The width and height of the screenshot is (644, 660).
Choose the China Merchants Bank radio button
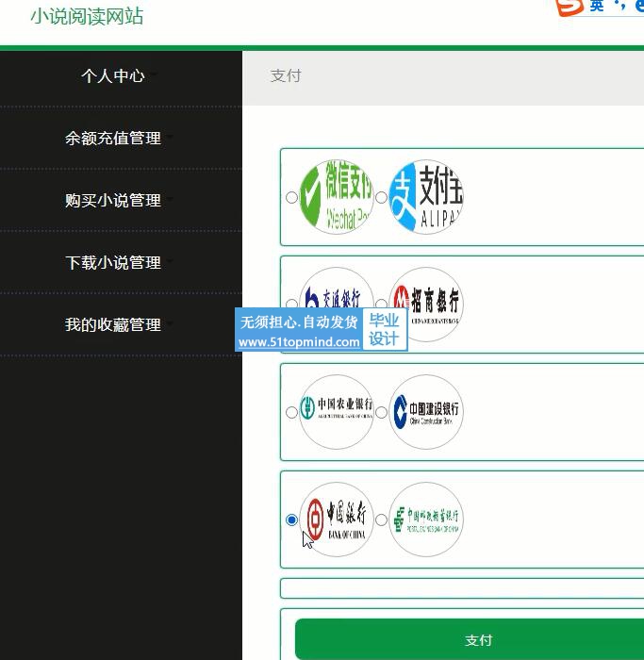click(x=381, y=304)
